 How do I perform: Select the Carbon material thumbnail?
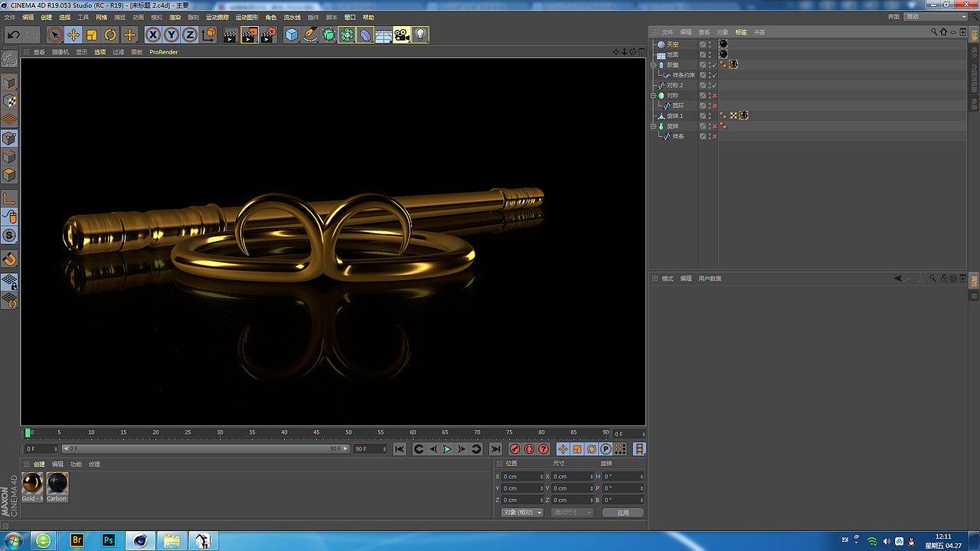point(57,487)
